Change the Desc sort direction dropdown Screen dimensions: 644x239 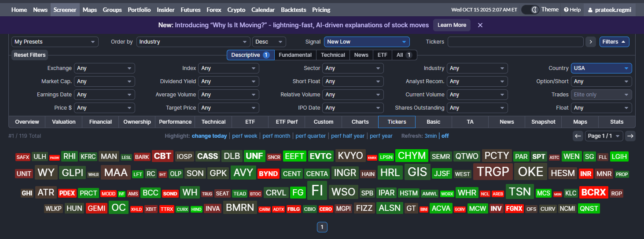point(269,42)
